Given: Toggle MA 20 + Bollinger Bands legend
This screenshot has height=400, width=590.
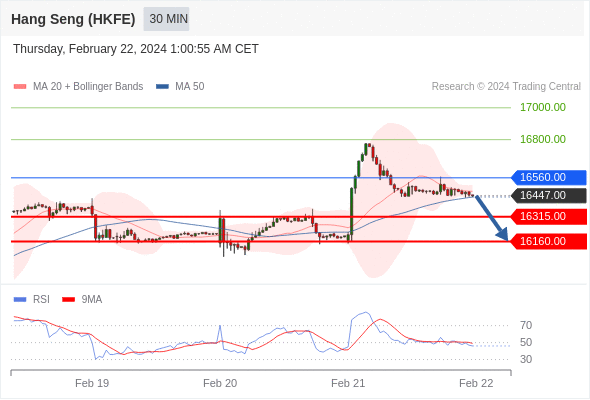Looking at the screenshot, I should [78, 87].
